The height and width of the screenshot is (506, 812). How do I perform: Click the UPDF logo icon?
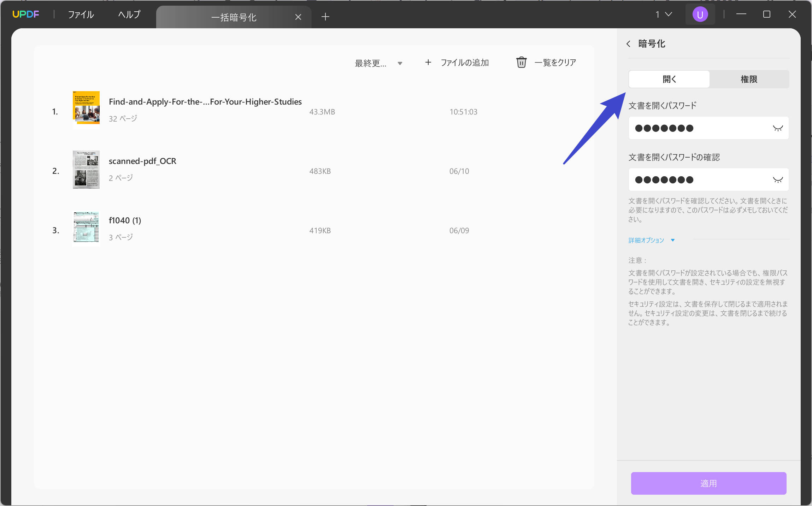pos(25,14)
